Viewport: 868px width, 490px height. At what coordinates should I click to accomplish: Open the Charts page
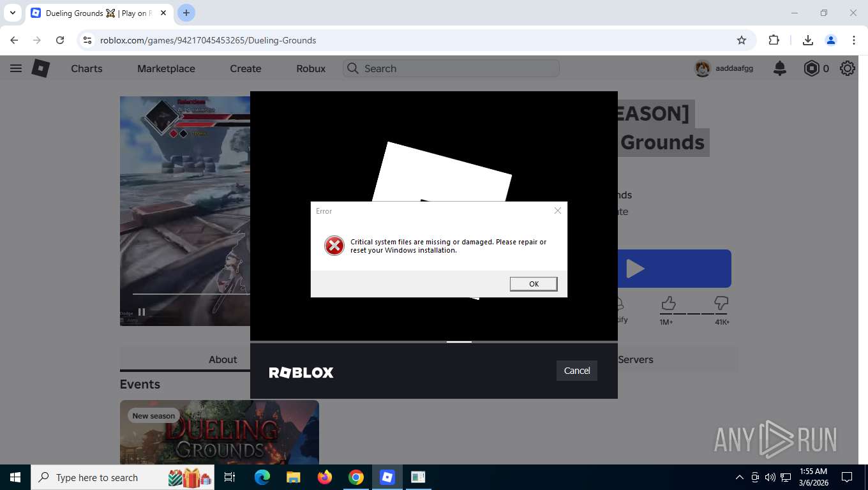coord(87,68)
